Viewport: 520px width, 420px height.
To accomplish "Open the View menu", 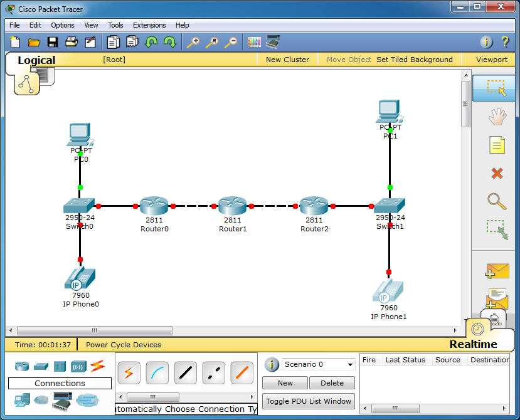I will click(91, 25).
